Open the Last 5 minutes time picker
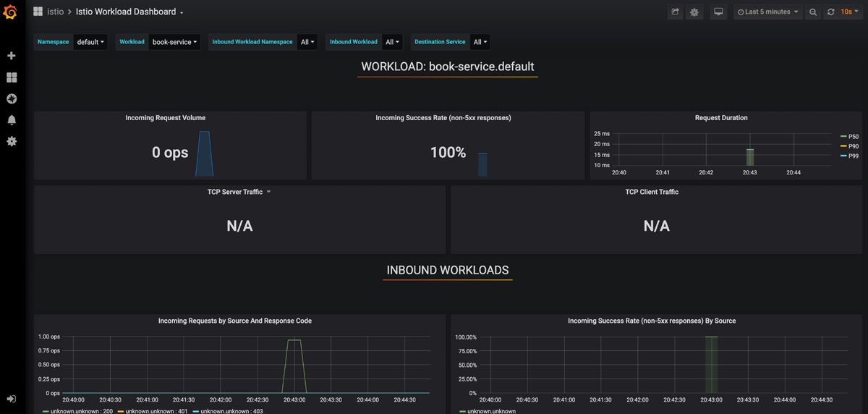The image size is (868, 414). (767, 12)
